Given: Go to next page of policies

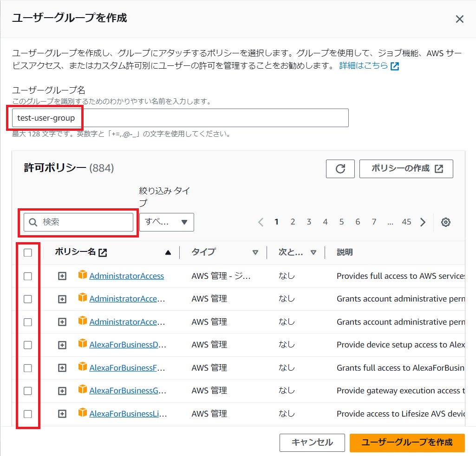Looking at the screenshot, I should (423, 222).
